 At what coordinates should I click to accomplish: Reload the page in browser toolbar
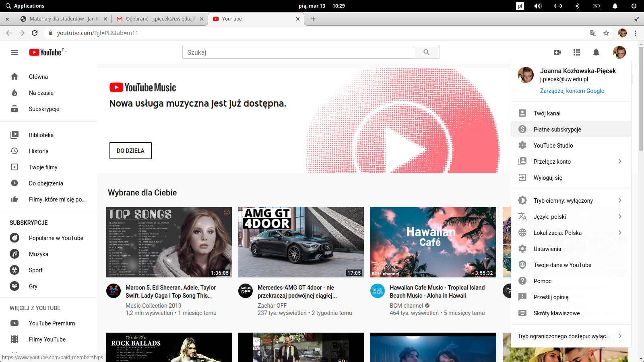coord(35,33)
